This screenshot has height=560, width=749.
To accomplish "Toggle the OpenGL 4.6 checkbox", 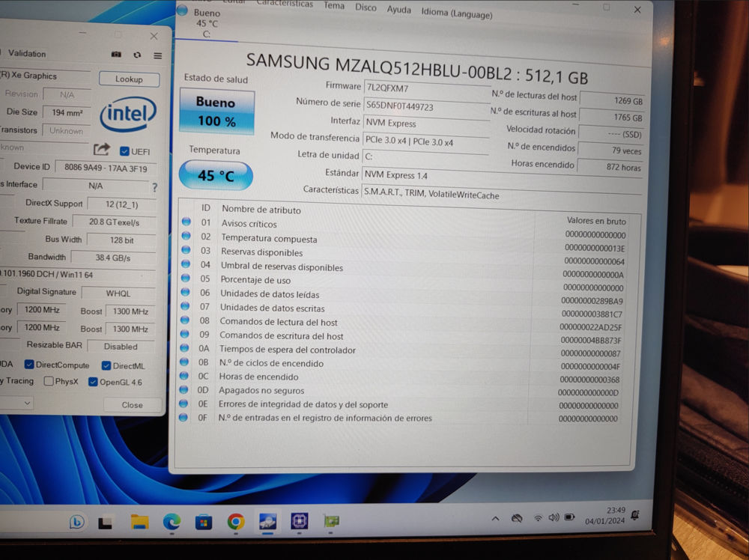I will (93, 382).
